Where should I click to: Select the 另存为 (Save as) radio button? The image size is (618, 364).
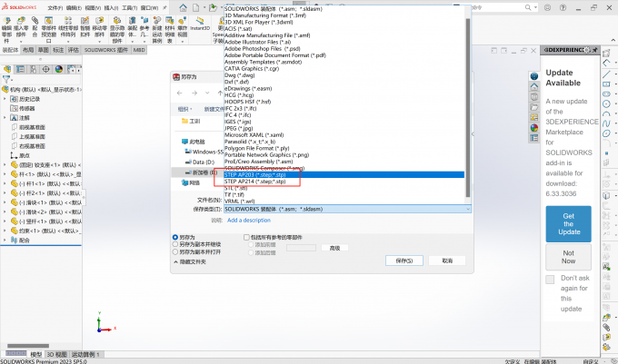click(175, 237)
